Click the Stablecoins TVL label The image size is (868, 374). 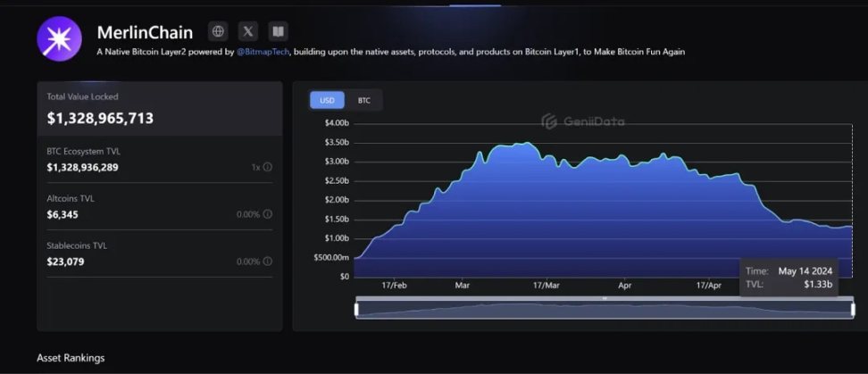[x=77, y=245]
